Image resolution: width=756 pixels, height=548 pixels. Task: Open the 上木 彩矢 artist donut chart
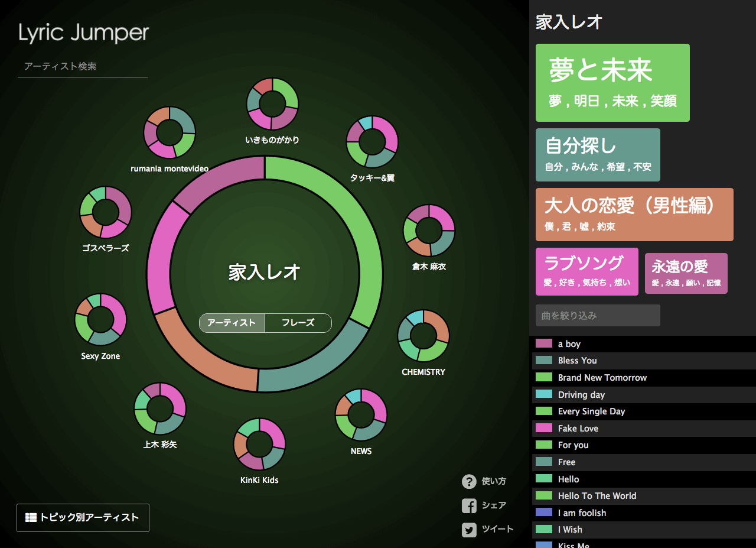coord(160,408)
